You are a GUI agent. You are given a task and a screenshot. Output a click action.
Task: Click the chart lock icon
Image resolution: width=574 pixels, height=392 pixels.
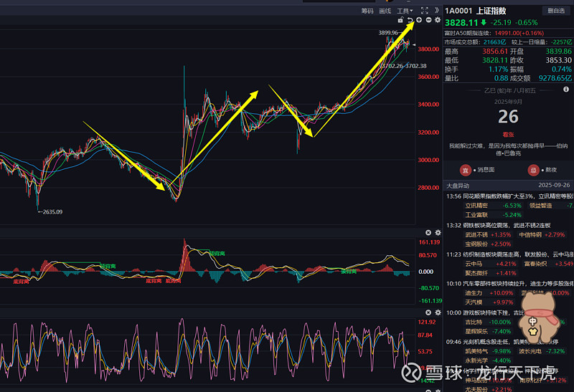click(400, 21)
